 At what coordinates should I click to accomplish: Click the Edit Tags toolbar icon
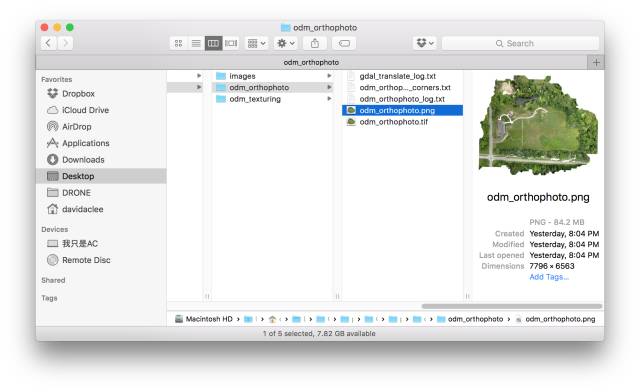point(344,43)
